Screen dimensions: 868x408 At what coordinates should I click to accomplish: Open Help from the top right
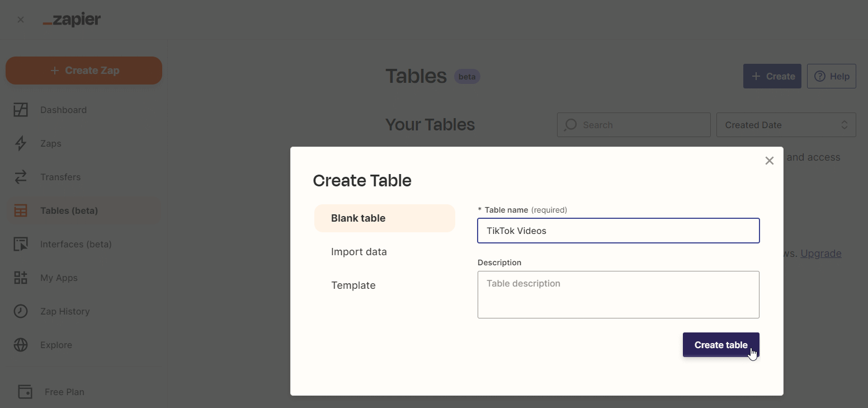tap(831, 76)
